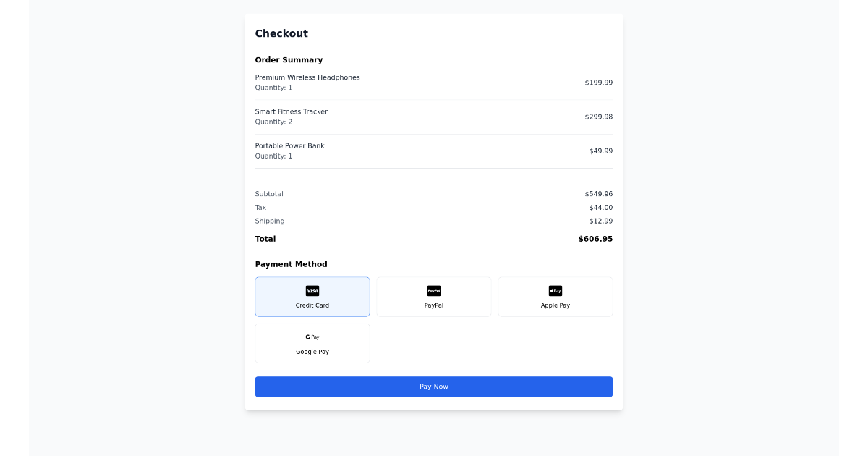Click the Checkout heading
The height and width of the screenshot is (456, 868).
pos(281,33)
